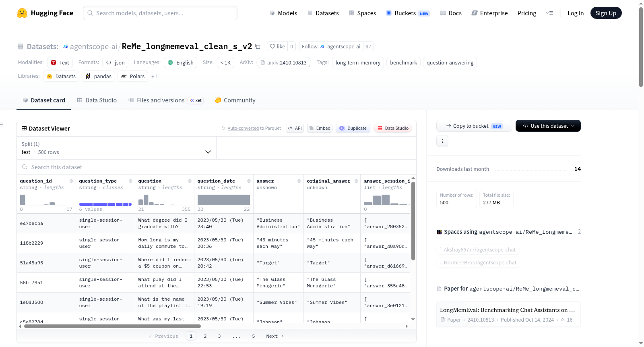Viewport: 644px width, 347px height.
Task: Click the three-dot more options button
Action: point(442,141)
